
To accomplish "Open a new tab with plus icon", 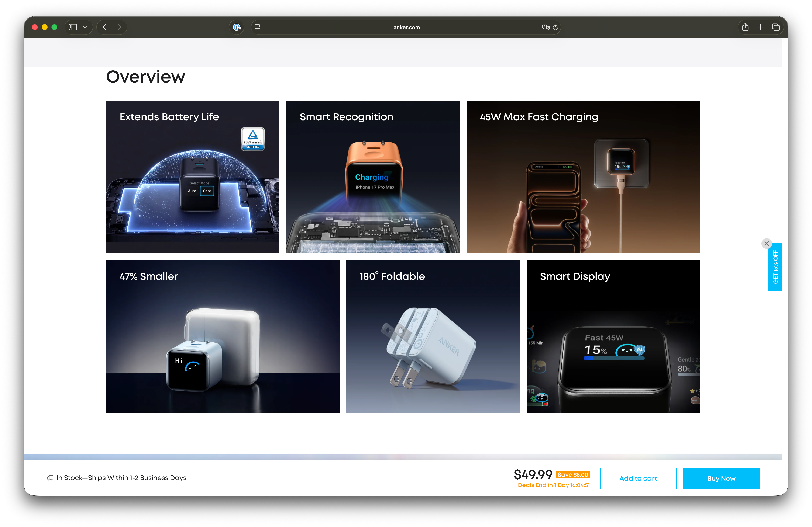I will pos(760,27).
